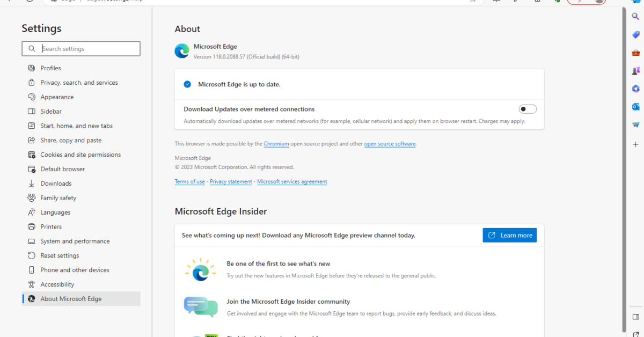The image size is (644, 337).
Task: Open the Shopping tool in the sidebar
Action: pyautogui.click(x=635, y=34)
